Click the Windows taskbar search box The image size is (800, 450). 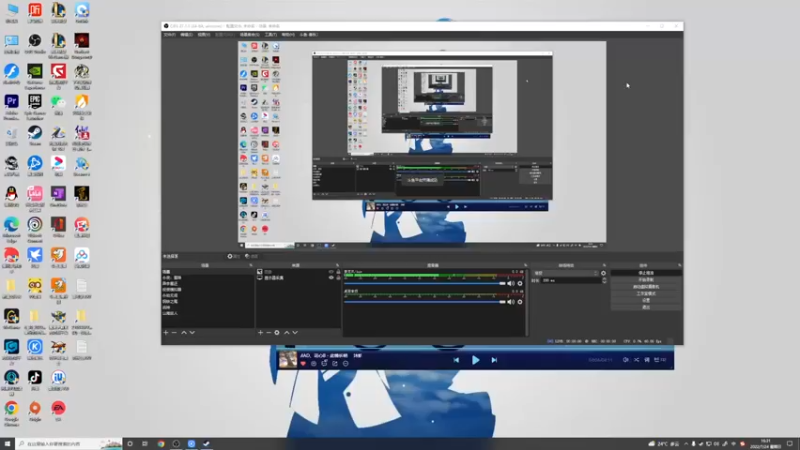tap(69, 444)
